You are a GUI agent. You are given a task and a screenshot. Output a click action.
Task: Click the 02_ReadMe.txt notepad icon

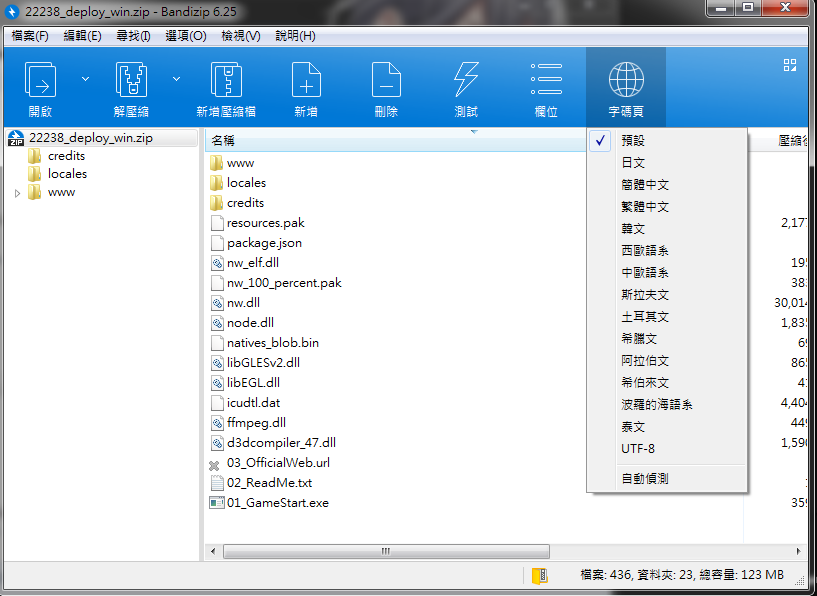(x=217, y=483)
